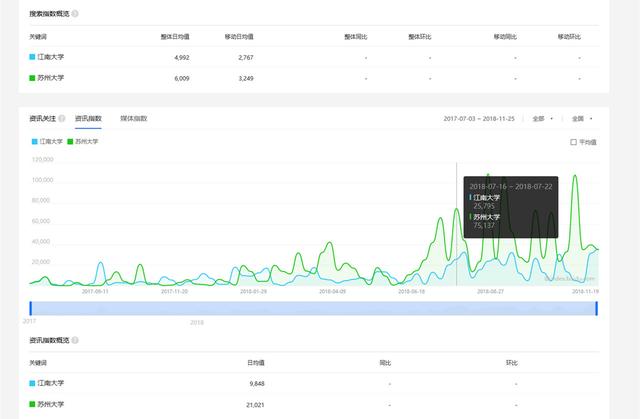This screenshot has height=419, width=640.
Task: Click the 移动环比 column header
Action: click(569, 37)
